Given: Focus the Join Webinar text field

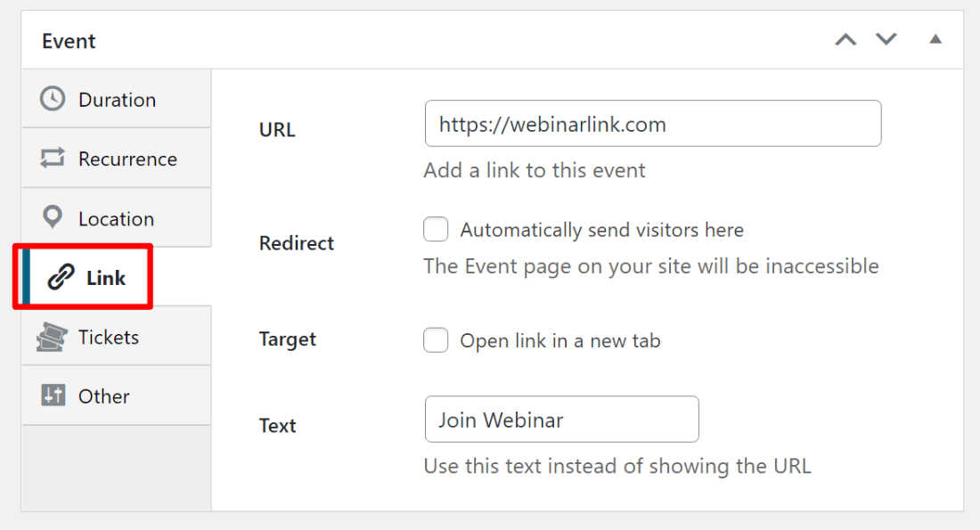Looking at the screenshot, I should click(x=561, y=420).
